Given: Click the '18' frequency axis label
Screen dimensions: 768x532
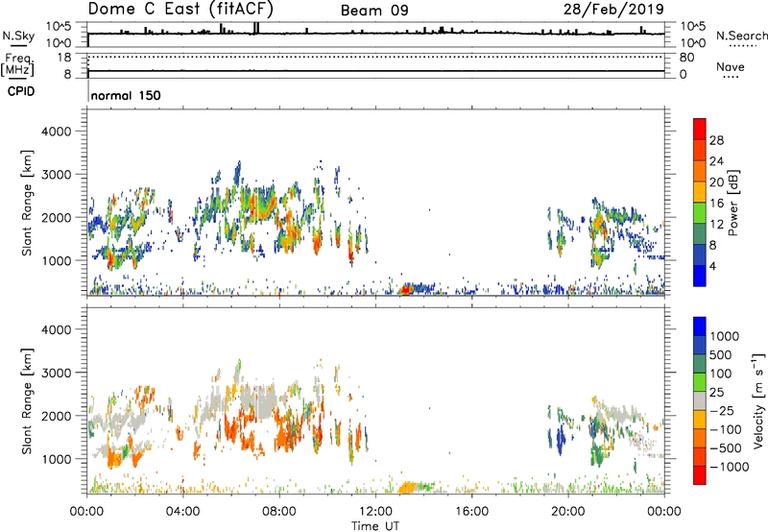Looking at the screenshot, I should pyautogui.click(x=63, y=58).
